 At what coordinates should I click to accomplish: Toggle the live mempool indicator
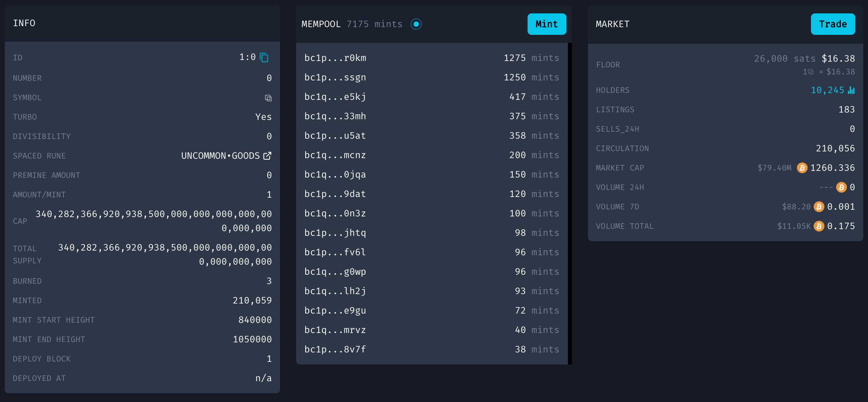coord(416,24)
